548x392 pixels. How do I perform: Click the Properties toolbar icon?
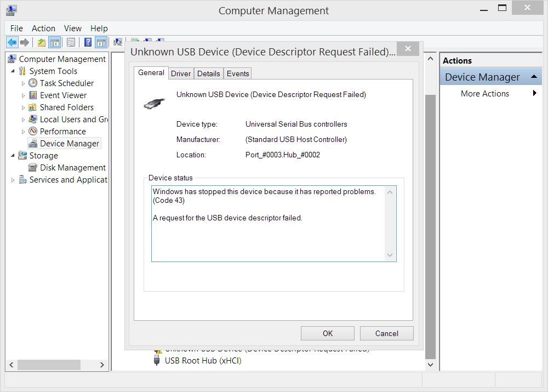(x=71, y=43)
